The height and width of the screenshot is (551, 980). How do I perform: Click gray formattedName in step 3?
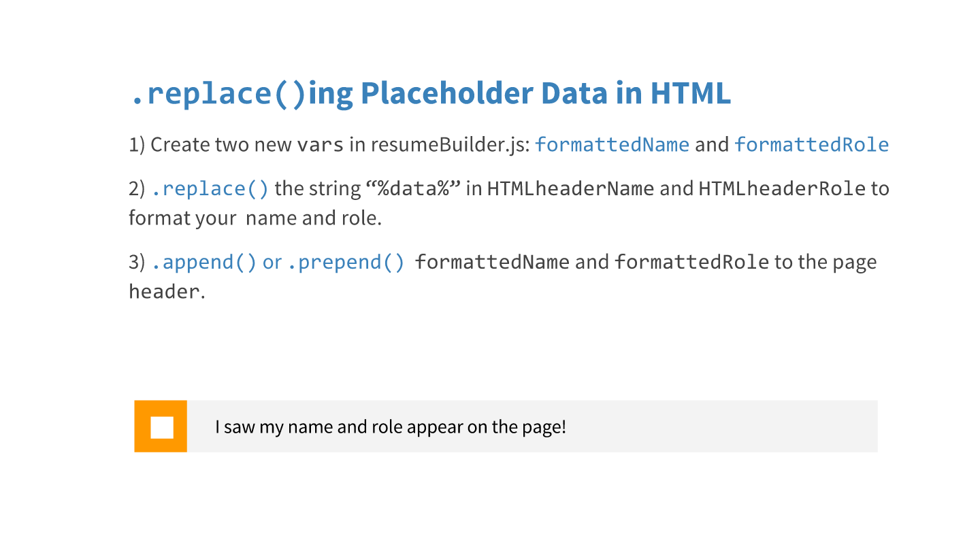(x=492, y=262)
